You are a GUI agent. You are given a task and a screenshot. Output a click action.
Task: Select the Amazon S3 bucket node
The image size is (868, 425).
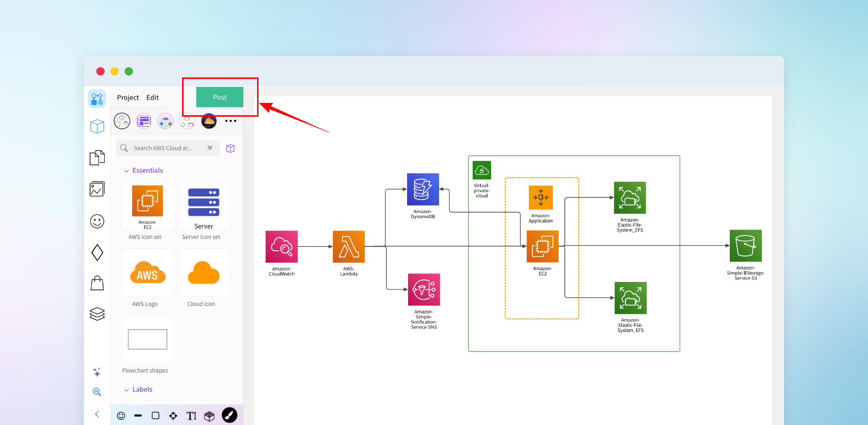coord(746,246)
